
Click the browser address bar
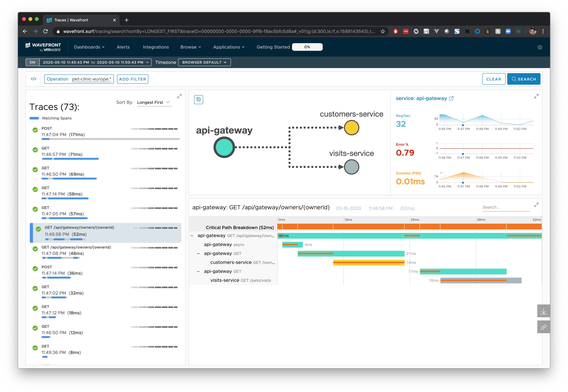pos(219,31)
